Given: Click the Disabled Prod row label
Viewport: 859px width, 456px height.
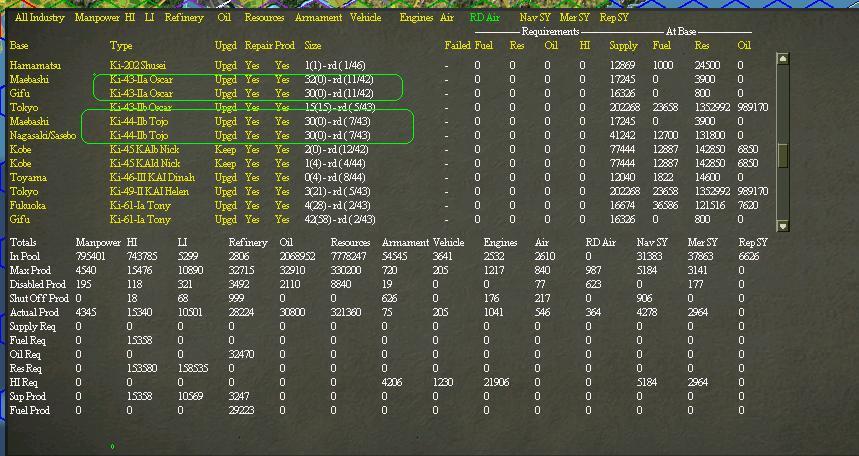Looking at the screenshot, I should pos(37,284).
